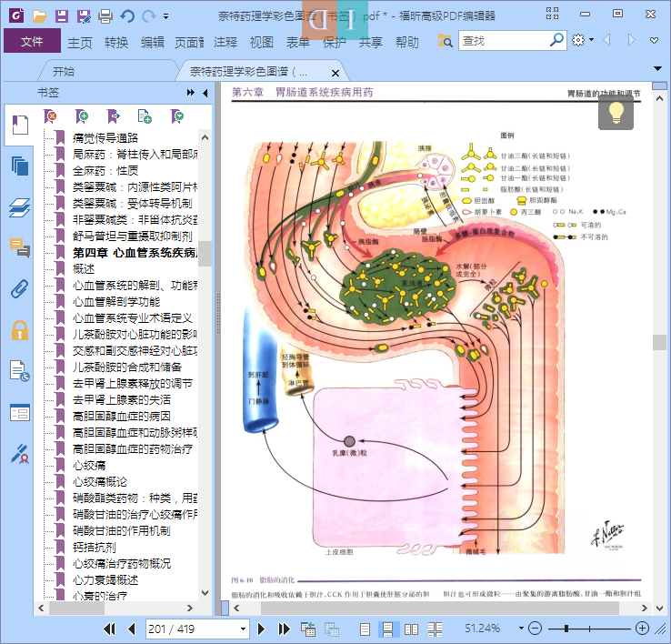
Task: Open the 帮助 ribbon tab
Action: tap(406, 43)
